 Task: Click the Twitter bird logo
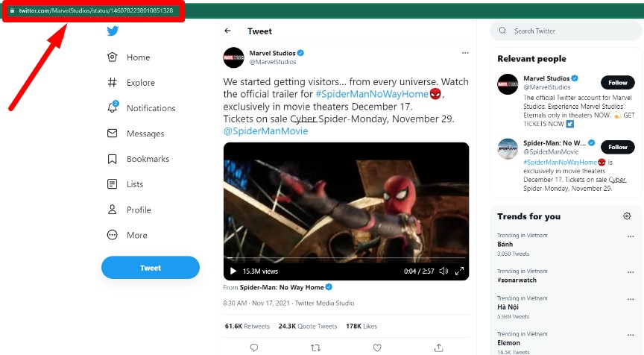click(113, 31)
